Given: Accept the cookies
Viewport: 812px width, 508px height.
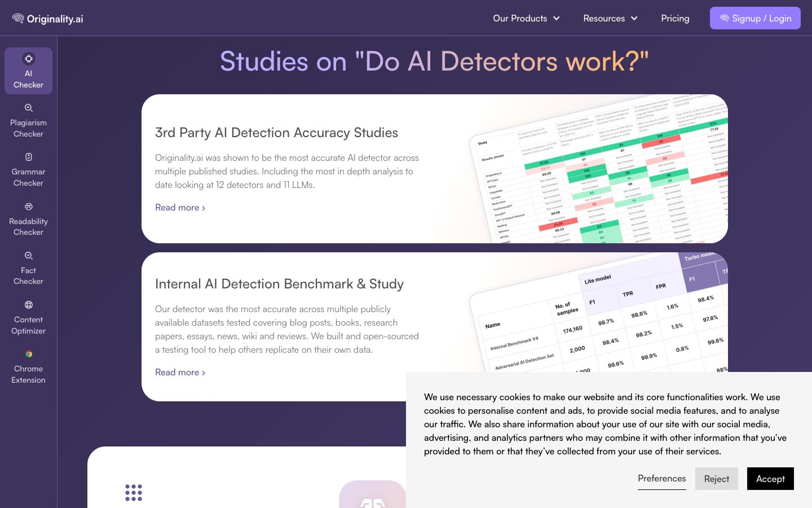Looking at the screenshot, I should coord(770,479).
